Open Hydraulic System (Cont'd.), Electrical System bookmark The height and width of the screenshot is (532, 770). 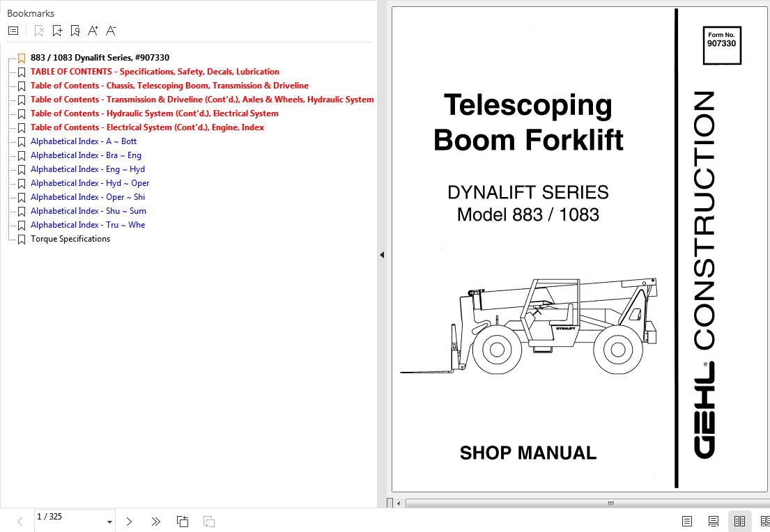(154, 114)
